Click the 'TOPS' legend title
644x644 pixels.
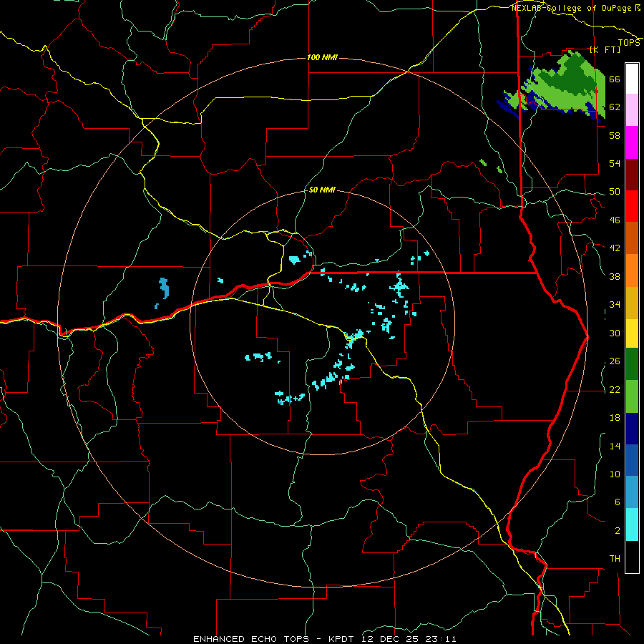click(x=629, y=43)
